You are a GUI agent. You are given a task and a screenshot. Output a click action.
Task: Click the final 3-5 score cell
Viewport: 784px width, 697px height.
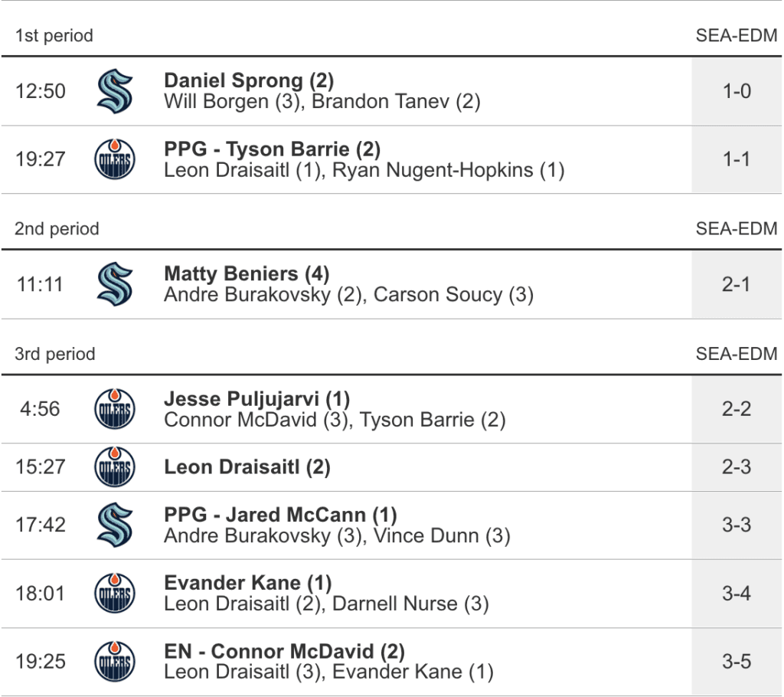737,662
